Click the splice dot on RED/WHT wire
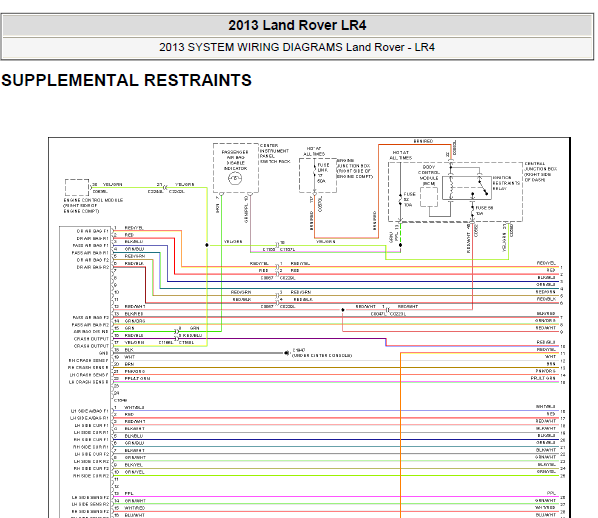598x518 pixels. coord(342,310)
